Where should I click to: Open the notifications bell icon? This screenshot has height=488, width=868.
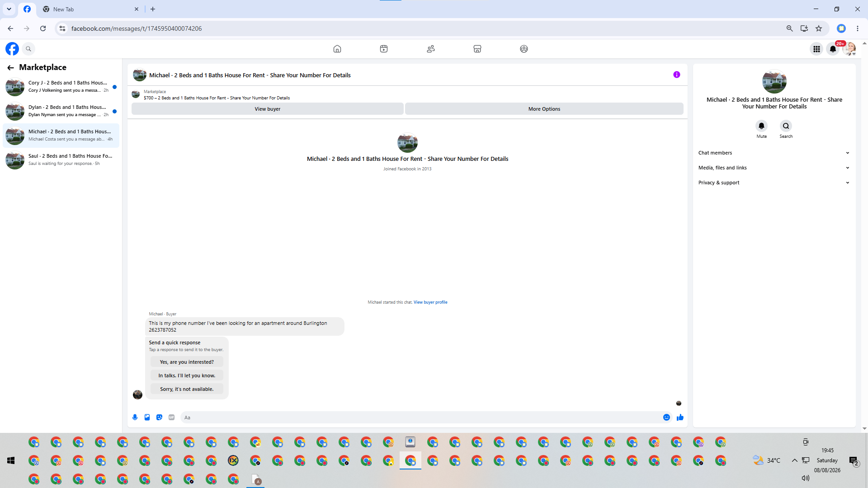coord(833,49)
